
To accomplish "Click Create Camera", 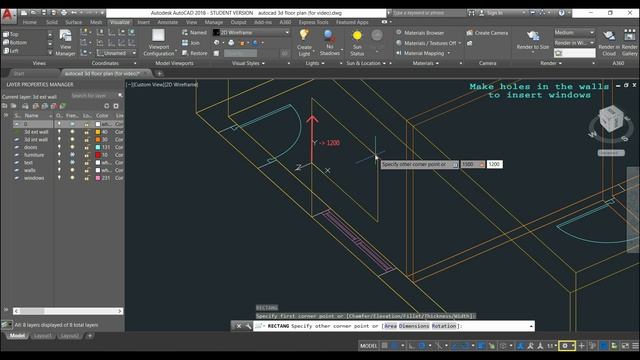I will [x=487, y=33].
